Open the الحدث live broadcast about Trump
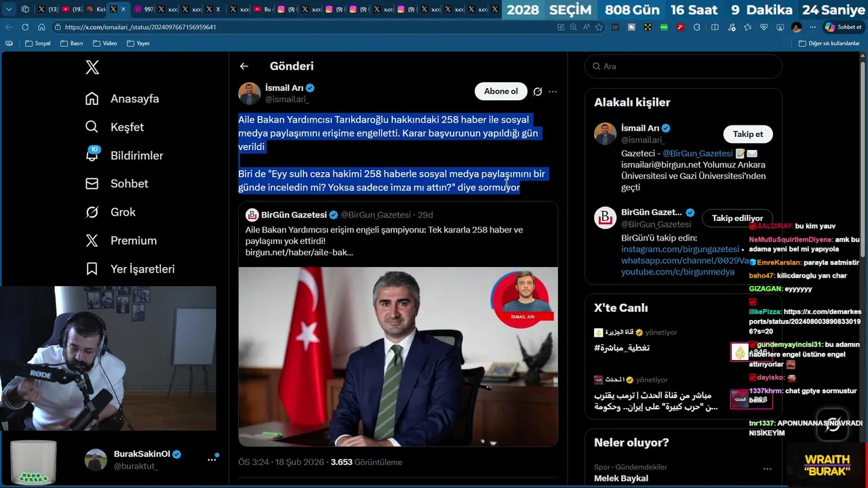Viewport: 868px width, 488px height. (x=683, y=394)
